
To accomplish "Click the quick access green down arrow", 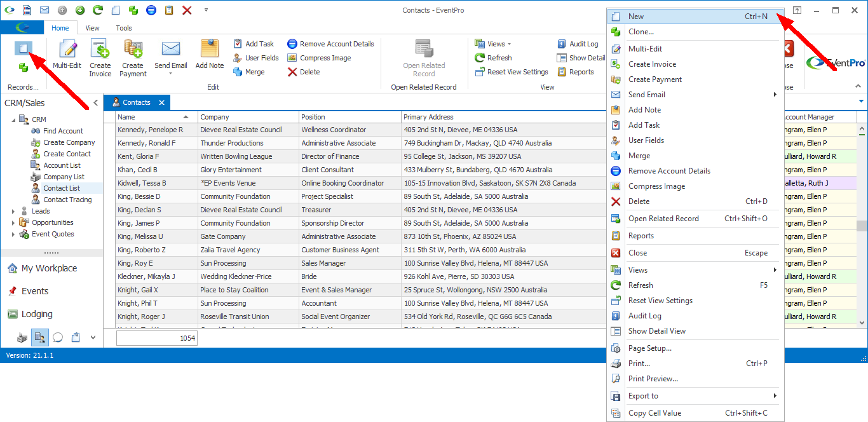I will [x=80, y=10].
